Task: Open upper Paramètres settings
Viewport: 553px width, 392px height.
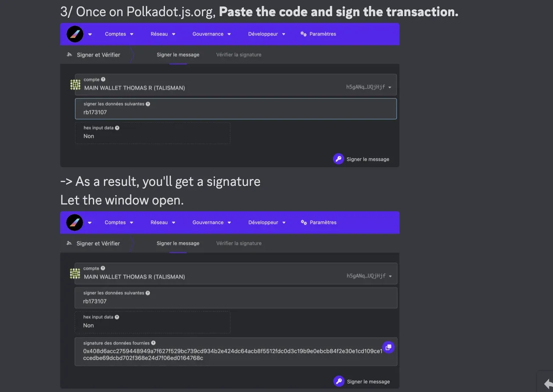Action: click(x=318, y=34)
